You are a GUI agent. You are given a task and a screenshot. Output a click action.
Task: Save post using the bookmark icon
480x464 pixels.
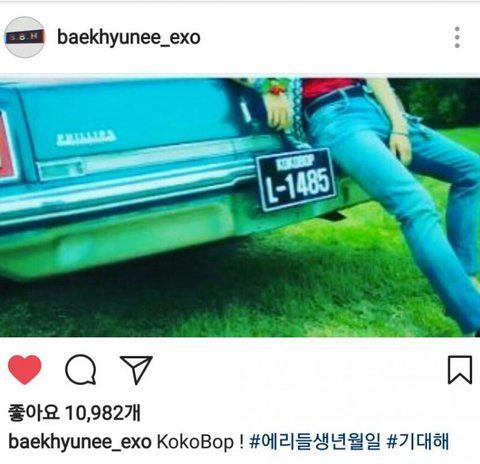point(460,370)
